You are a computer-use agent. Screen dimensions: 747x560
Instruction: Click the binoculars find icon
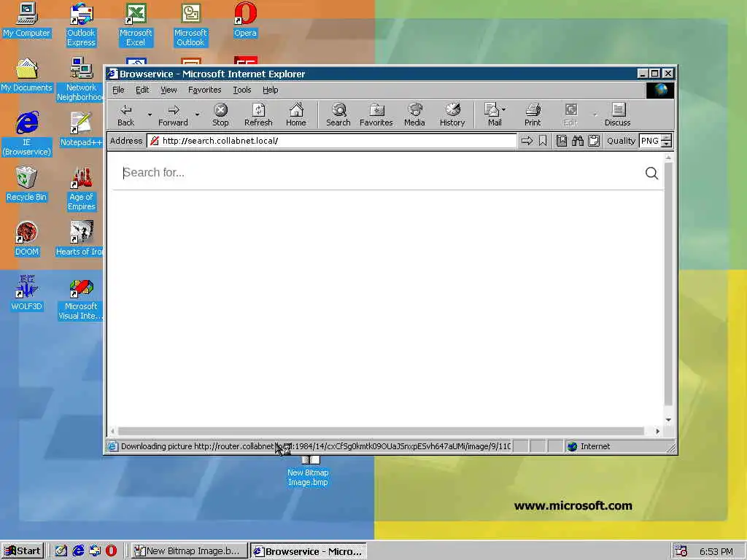click(578, 141)
